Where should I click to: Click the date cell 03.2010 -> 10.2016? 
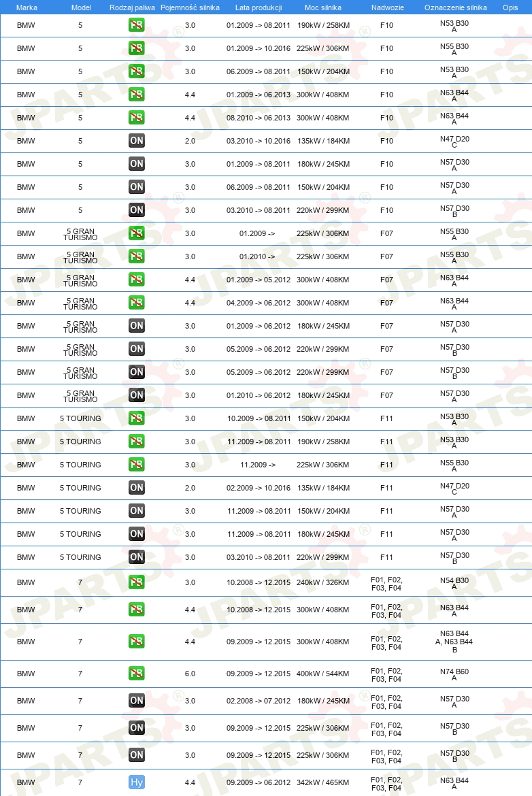[x=259, y=141]
